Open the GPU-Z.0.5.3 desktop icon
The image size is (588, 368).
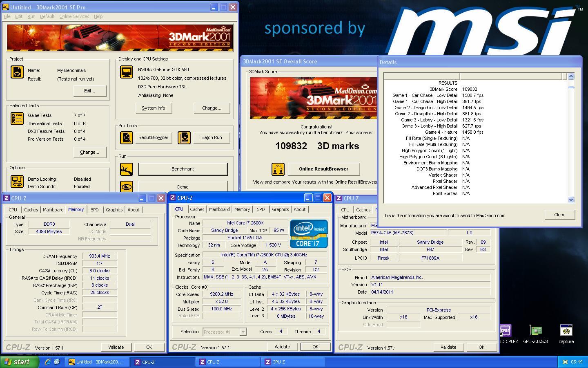[535, 334]
